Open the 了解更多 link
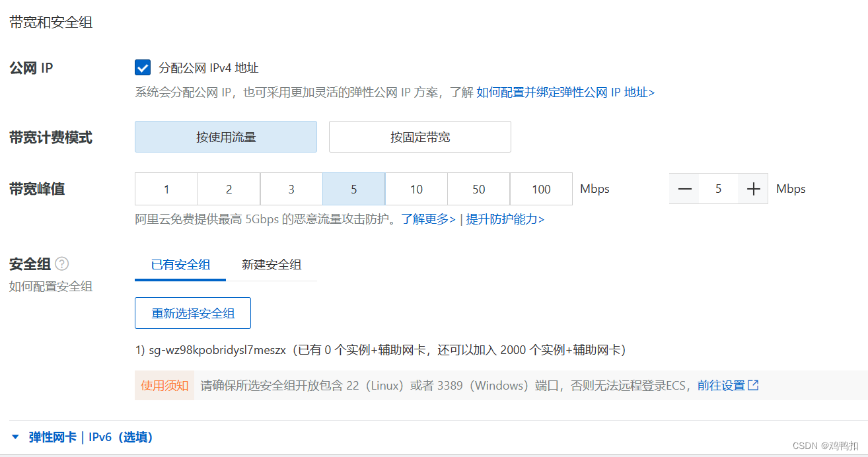 click(x=428, y=219)
